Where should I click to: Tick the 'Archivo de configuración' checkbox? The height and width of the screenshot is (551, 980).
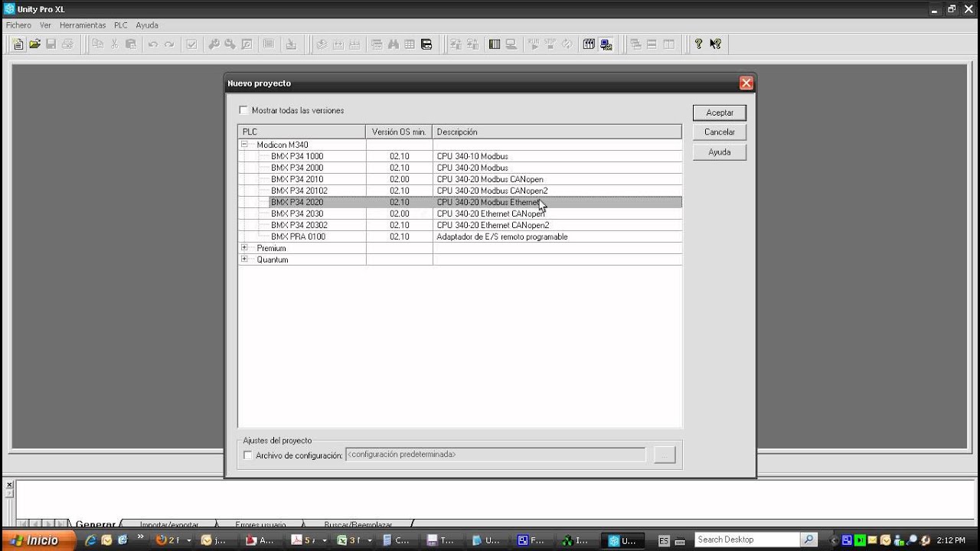(247, 455)
